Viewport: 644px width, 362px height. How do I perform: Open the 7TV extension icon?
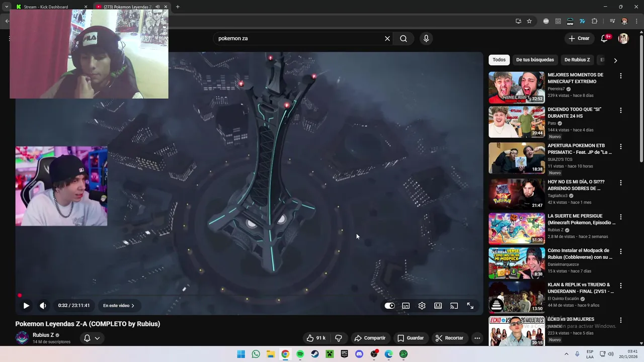click(x=582, y=21)
